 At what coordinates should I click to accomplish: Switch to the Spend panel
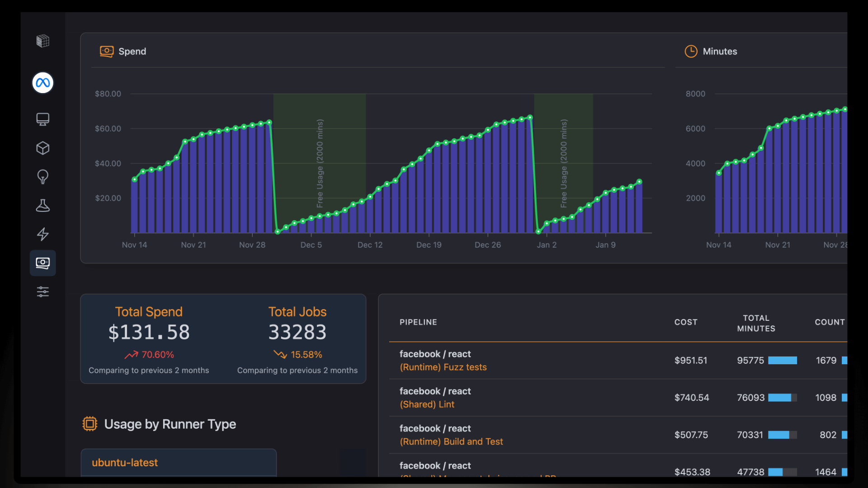pos(132,51)
